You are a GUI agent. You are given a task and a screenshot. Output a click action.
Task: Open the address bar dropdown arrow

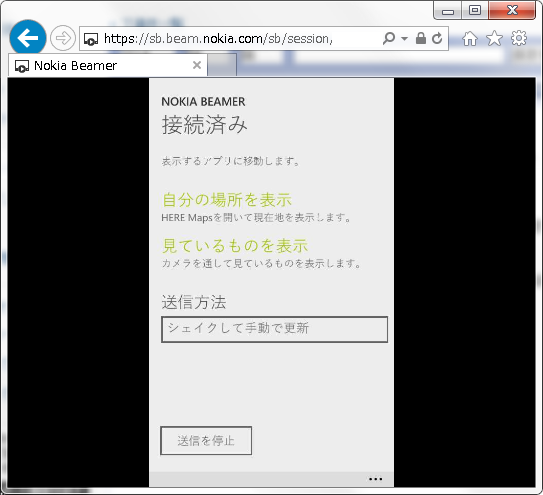[x=404, y=38]
